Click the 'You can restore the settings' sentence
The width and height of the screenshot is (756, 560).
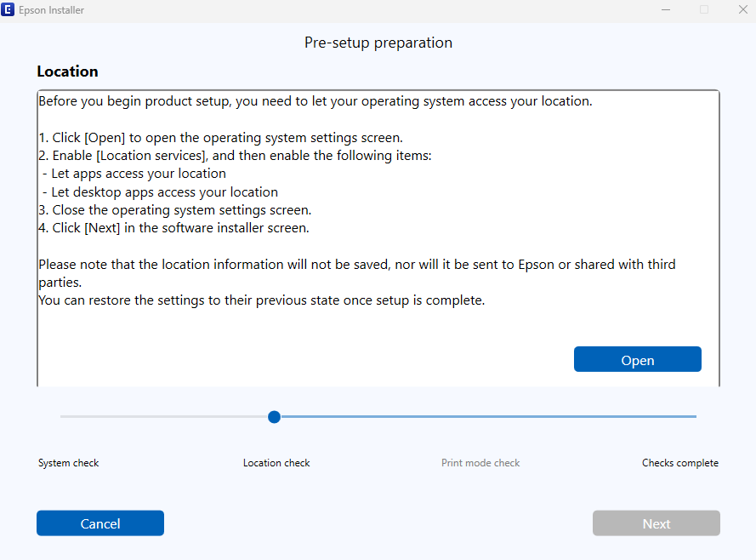[262, 300]
